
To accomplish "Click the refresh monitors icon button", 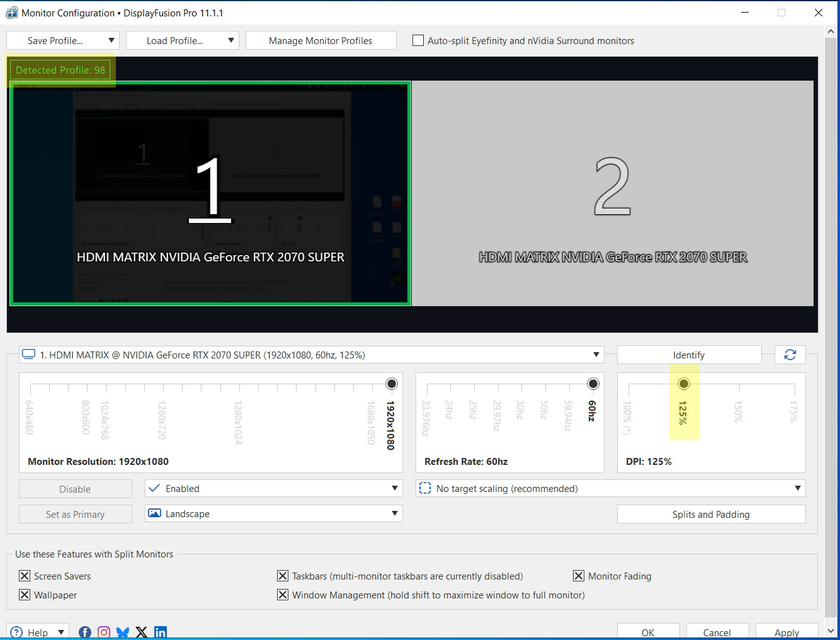I will coord(790,355).
